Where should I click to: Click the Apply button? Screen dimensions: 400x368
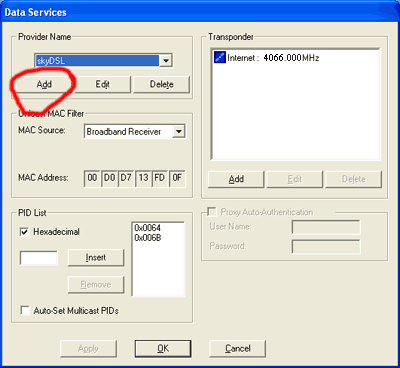coord(88,349)
